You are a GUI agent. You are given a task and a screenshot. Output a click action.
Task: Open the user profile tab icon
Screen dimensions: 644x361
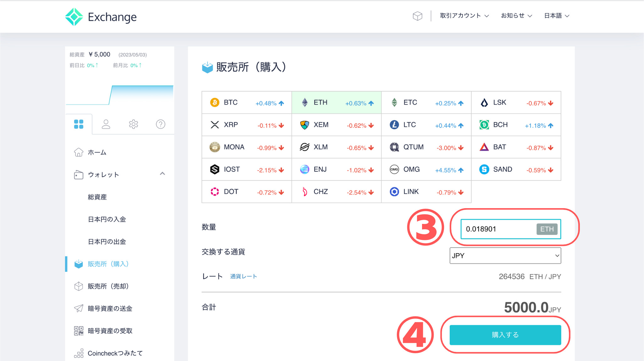coord(106,124)
